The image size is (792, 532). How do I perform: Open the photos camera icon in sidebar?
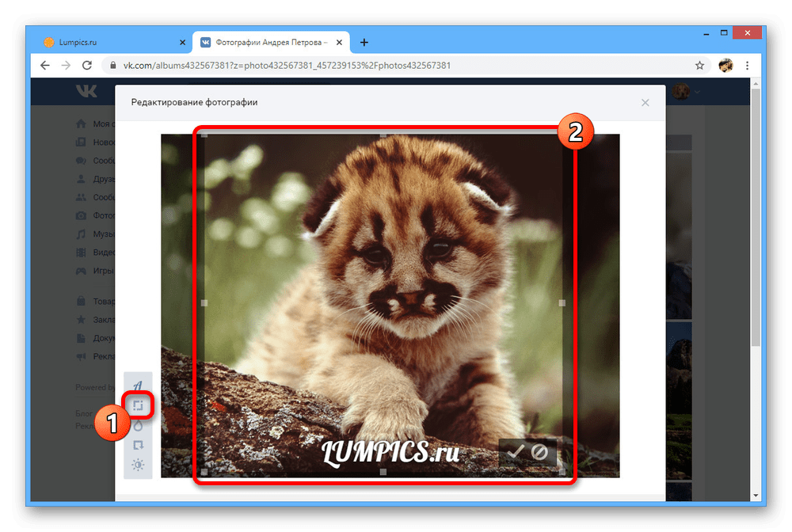[x=81, y=215]
